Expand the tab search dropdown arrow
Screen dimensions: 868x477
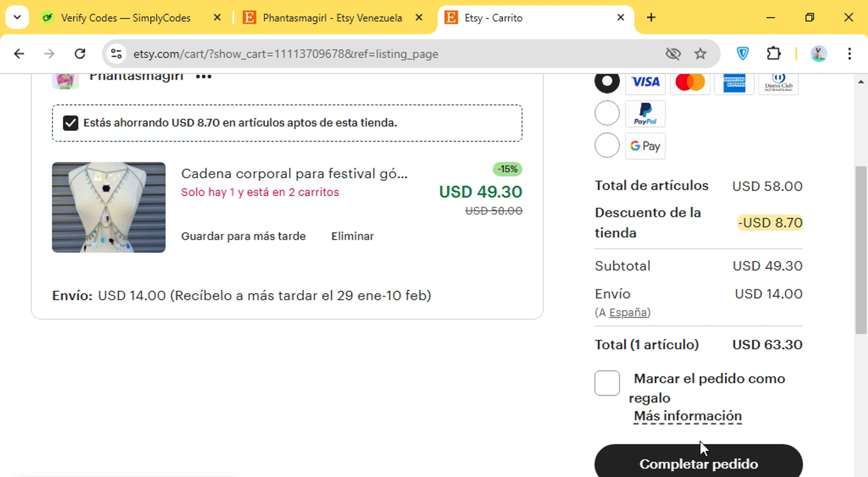17,17
